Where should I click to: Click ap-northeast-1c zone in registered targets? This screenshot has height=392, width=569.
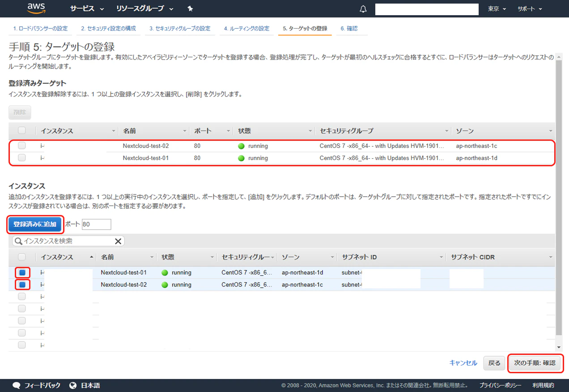[x=476, y=146]
